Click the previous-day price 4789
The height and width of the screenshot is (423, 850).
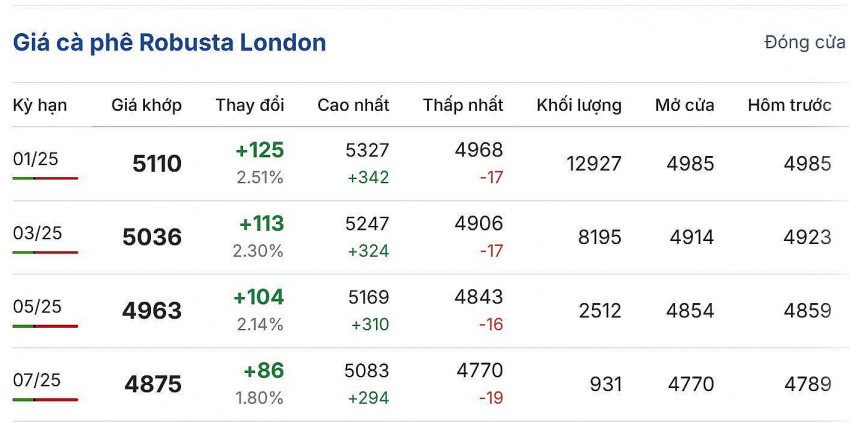[807, 384]
